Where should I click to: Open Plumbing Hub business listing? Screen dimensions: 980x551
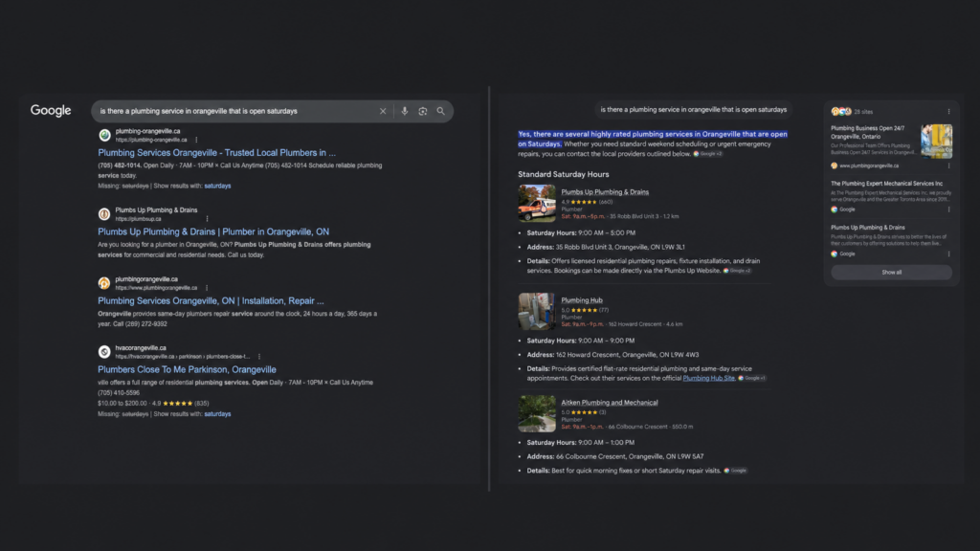582,299
